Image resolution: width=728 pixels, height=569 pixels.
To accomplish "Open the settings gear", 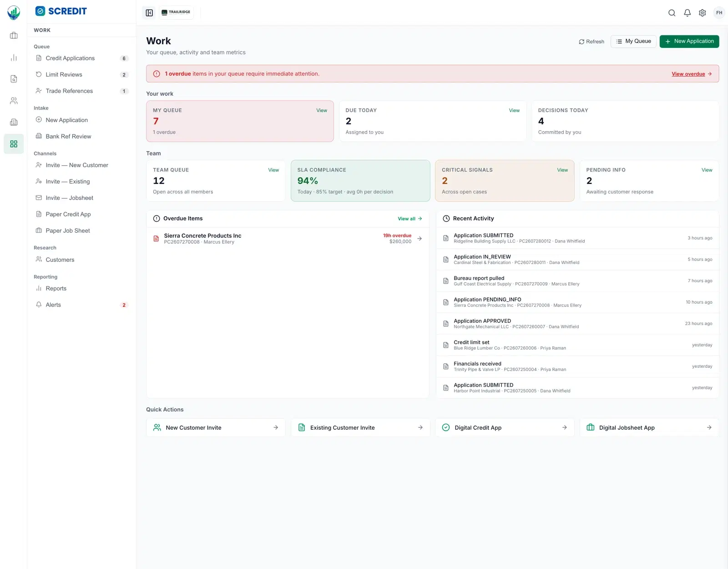I will [703, 13].
